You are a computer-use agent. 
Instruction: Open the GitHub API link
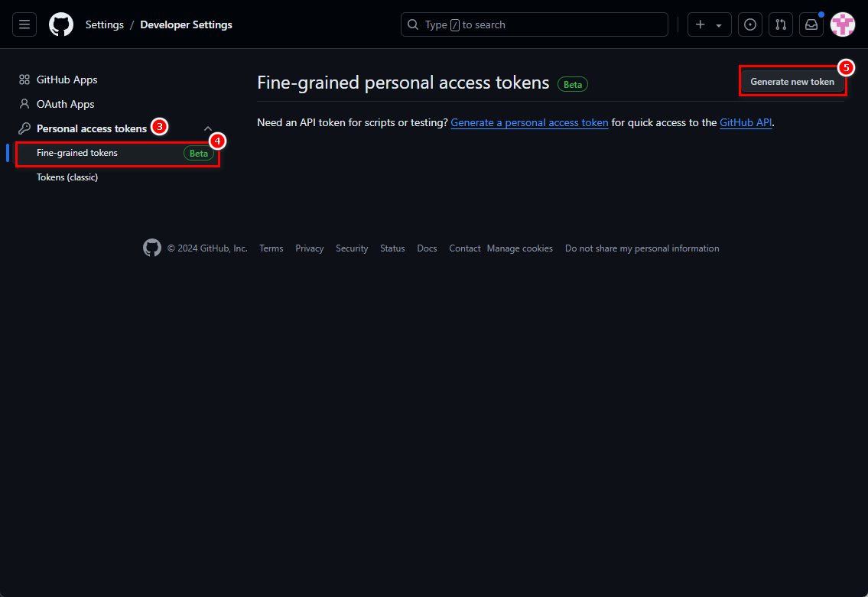(x=746, y=123)
